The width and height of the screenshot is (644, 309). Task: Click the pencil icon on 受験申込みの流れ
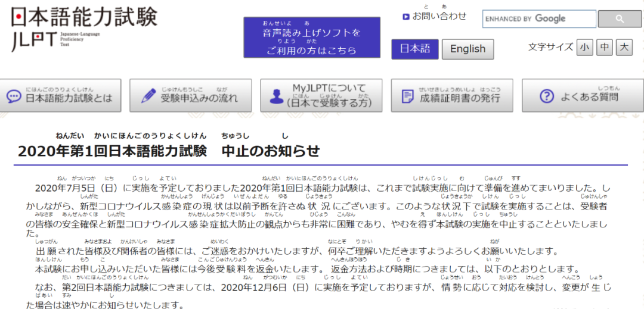coord(148,96)
